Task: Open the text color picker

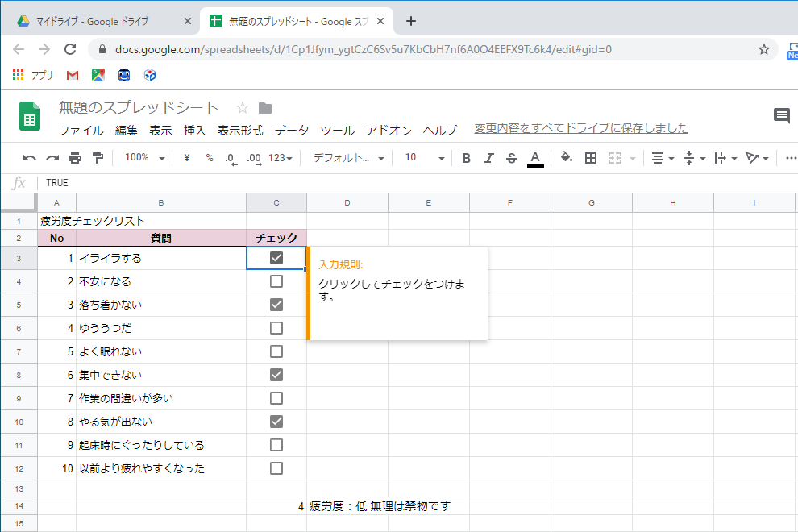Action: click(534, 157)
